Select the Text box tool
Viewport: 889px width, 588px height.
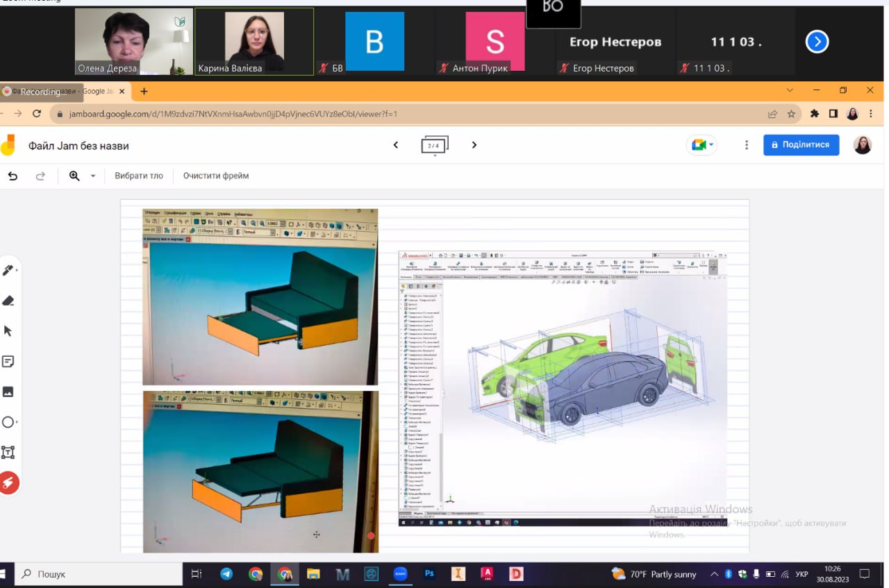coord(8,453)
